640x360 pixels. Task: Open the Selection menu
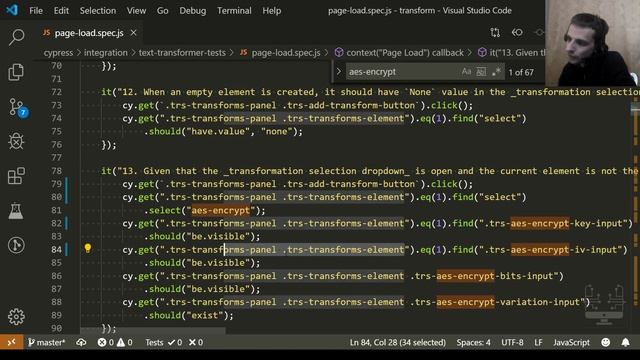98,11
